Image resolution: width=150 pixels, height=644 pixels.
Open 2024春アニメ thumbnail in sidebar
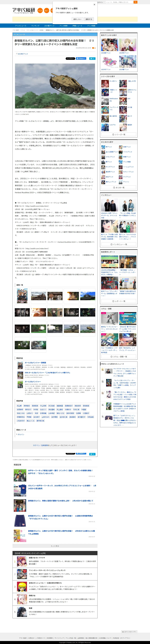128,61
